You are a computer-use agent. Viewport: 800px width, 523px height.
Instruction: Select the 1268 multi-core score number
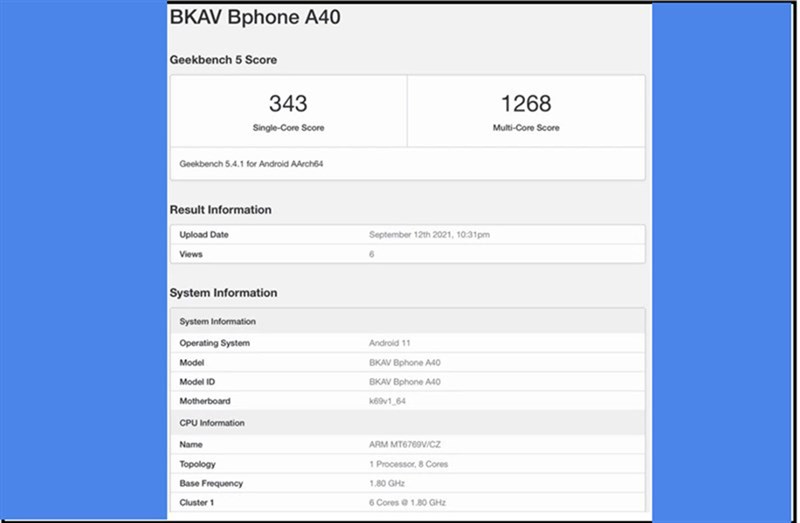pos(526,103)
